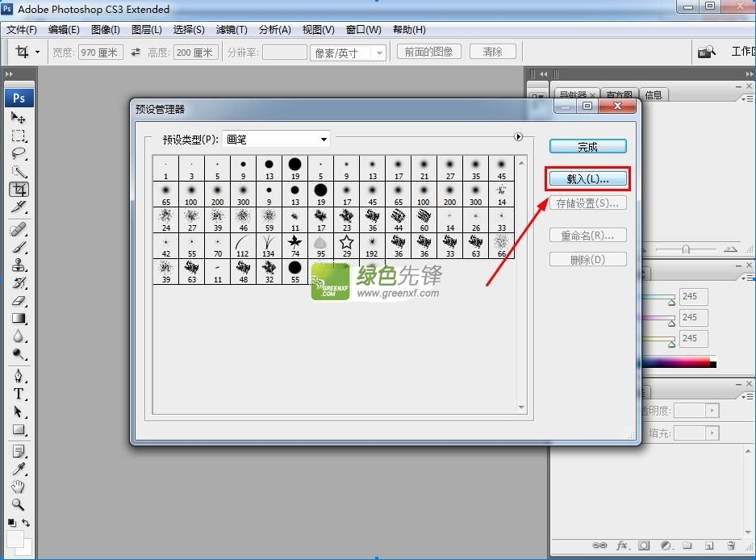Click the 分辨率 input field
Viewport: 756px width, 560px height.
pos(285,52)
